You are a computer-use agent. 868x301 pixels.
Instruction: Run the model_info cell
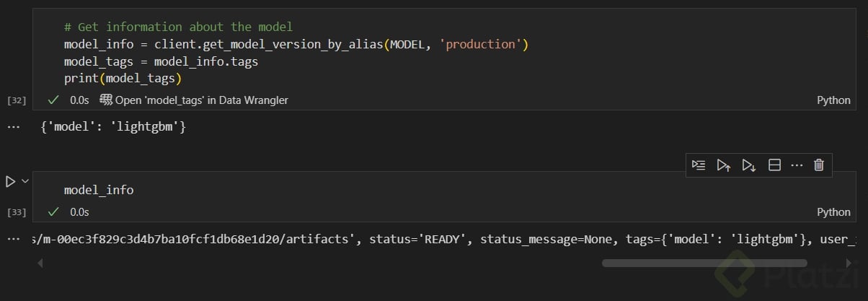tap(10, 181)
